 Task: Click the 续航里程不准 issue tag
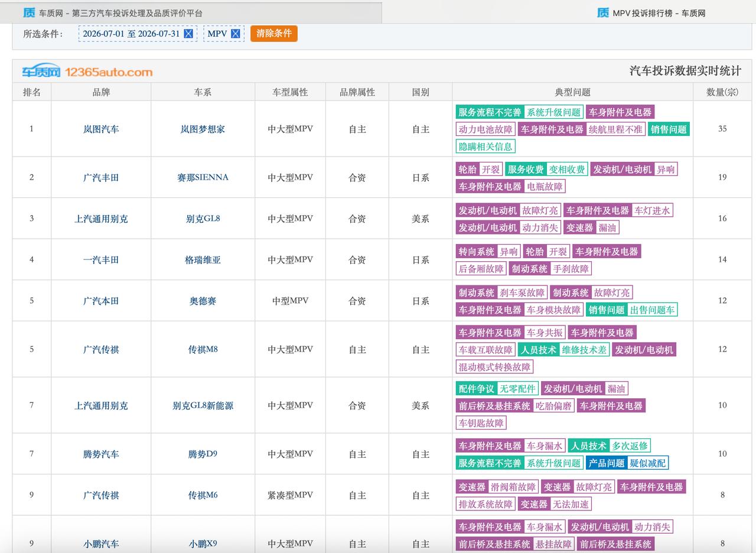click(x=615, y=129)
